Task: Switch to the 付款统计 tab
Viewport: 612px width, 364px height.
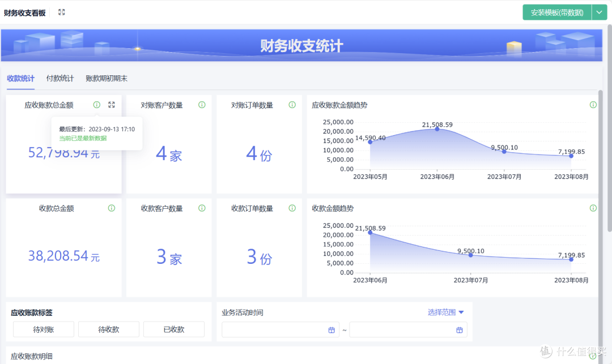Action: point(60,78)
